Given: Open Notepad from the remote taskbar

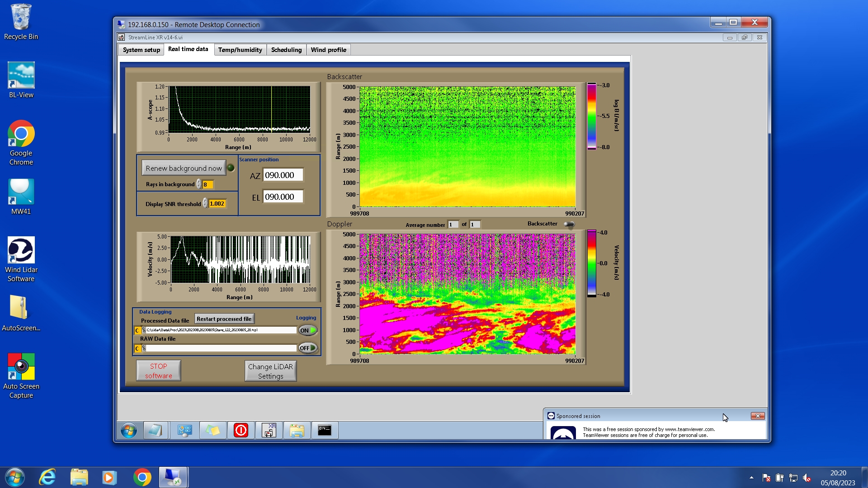Looking at the screenshot, I should tap(155, 430).
